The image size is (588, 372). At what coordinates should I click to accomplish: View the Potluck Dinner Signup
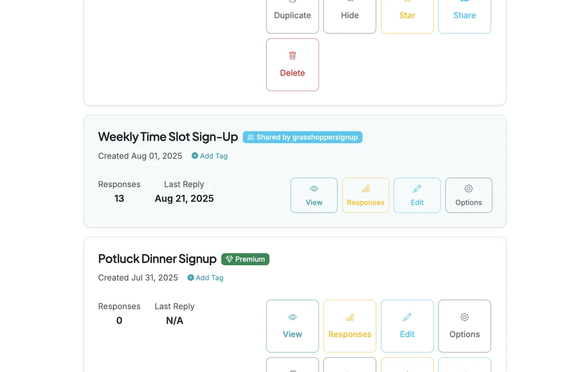pyautogui.click(x=293, y=326)
